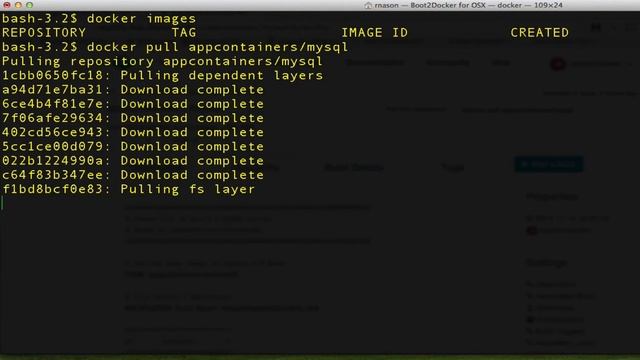
Task: Click layer 5cc1ce00d079 download line
Action: 133,147
